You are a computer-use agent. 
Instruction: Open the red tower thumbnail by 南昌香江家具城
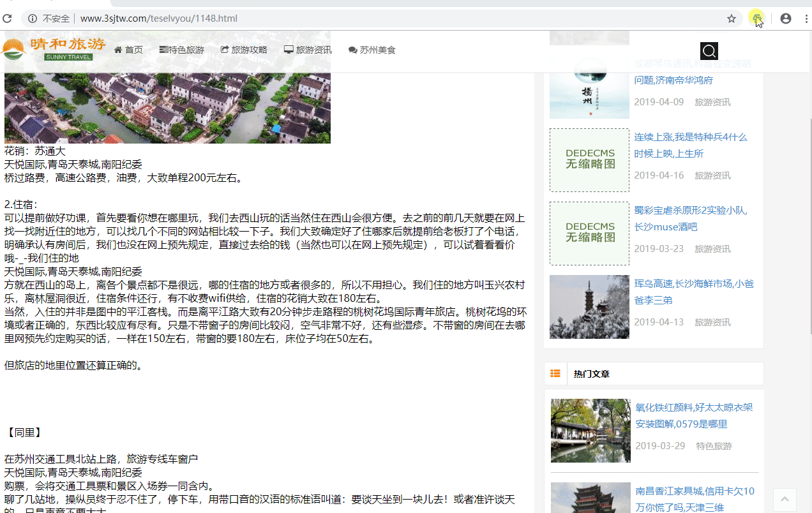(590, 498)
